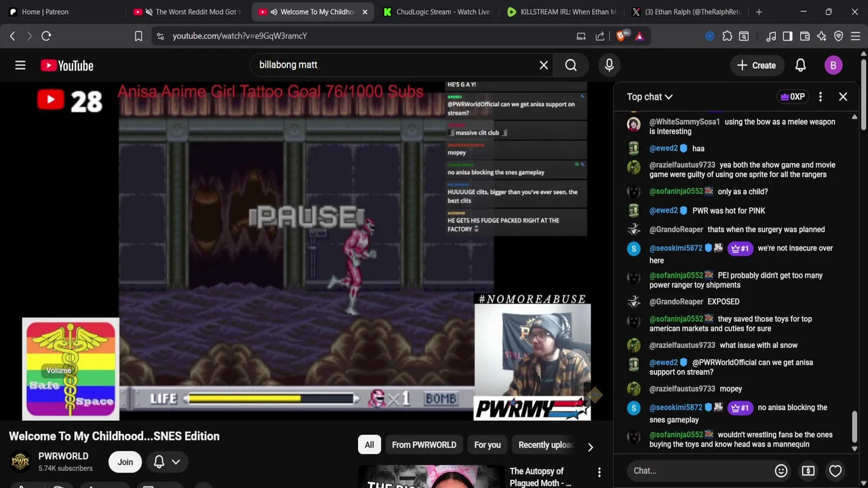This screenshot has height=488, width=868.
Task: Close the Welcome To My Childhood tab
Action: [365, 12]
